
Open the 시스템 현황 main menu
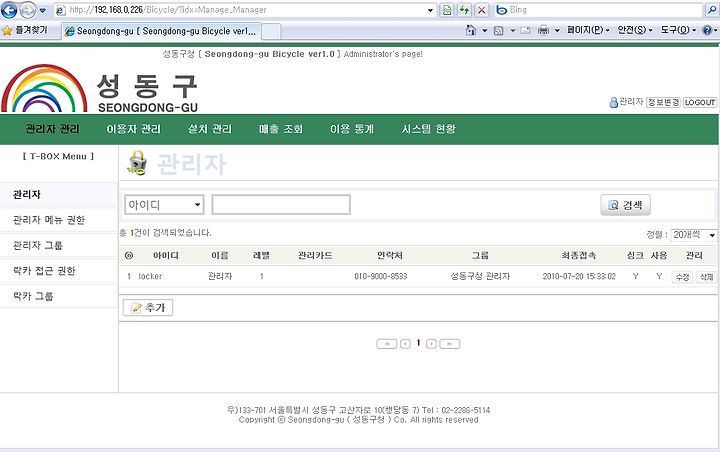tap(428, 129)
